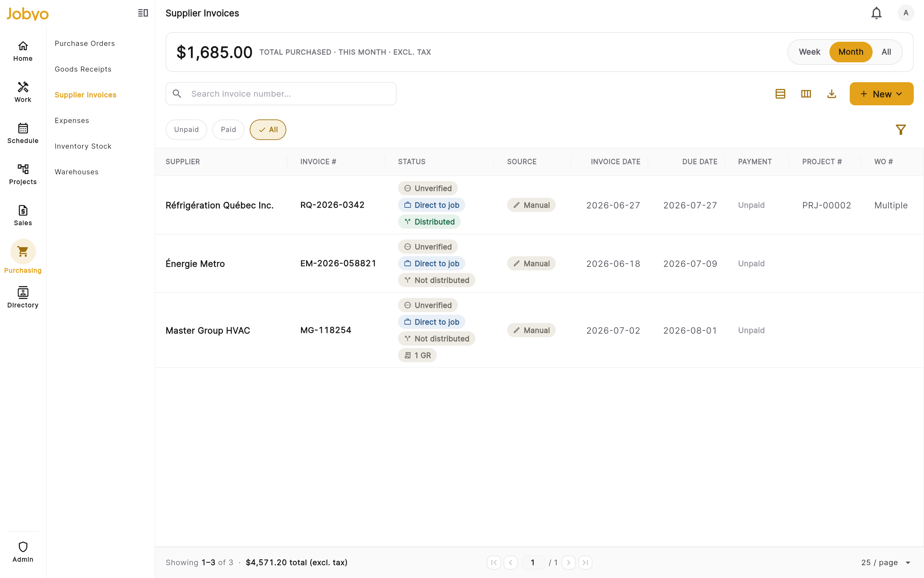Click Réfrigération Québec's Direct to job badge
924x578 pixels.
[x=432, y=205]
